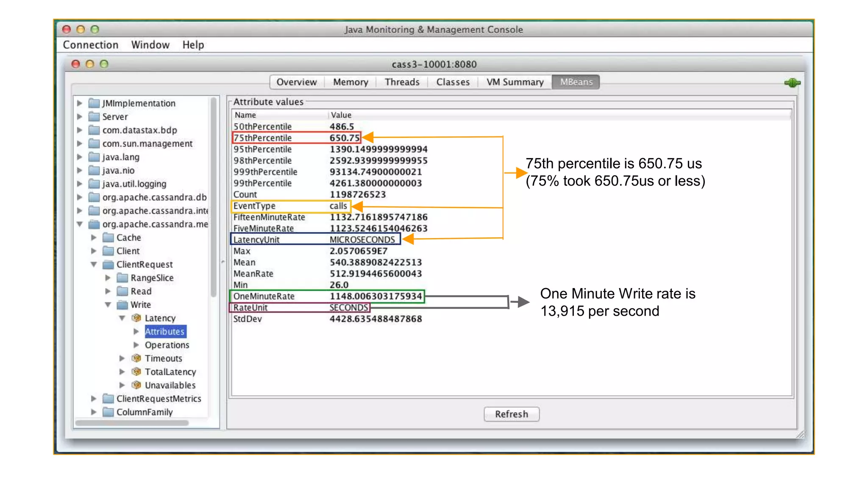Expand the Timeouts tree node
868x488 pixels.
(122, 358)
